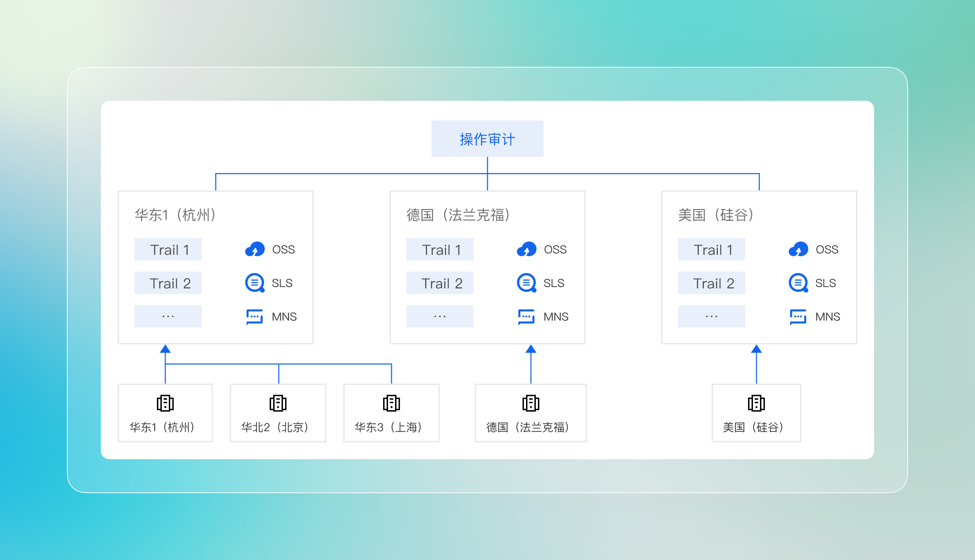Click building icon in bottom 美国（硅谷） box
This screenshot has height=560, width=975.
tap(756, 403)
